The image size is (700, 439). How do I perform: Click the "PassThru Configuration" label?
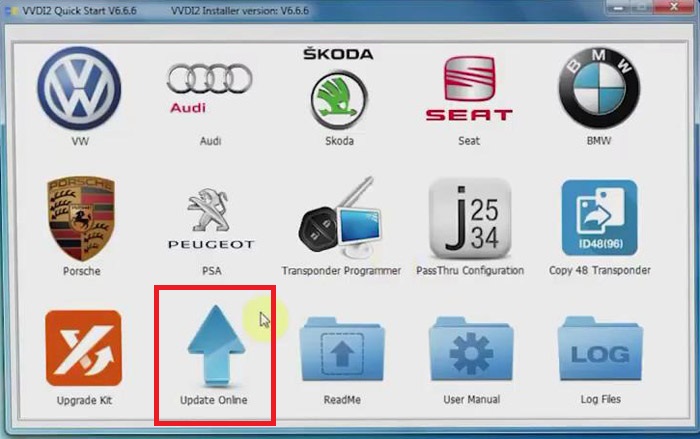(470, 271)
